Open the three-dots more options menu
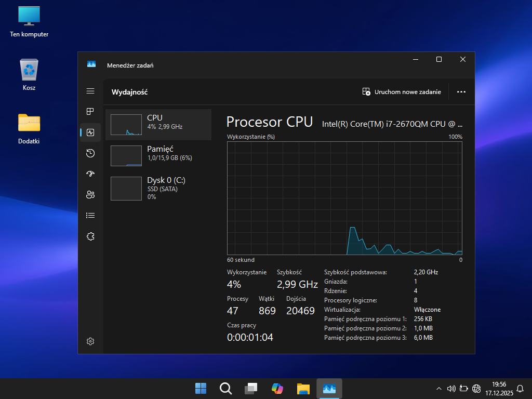This screenshot has height=399, width=532. click(461, 92)
